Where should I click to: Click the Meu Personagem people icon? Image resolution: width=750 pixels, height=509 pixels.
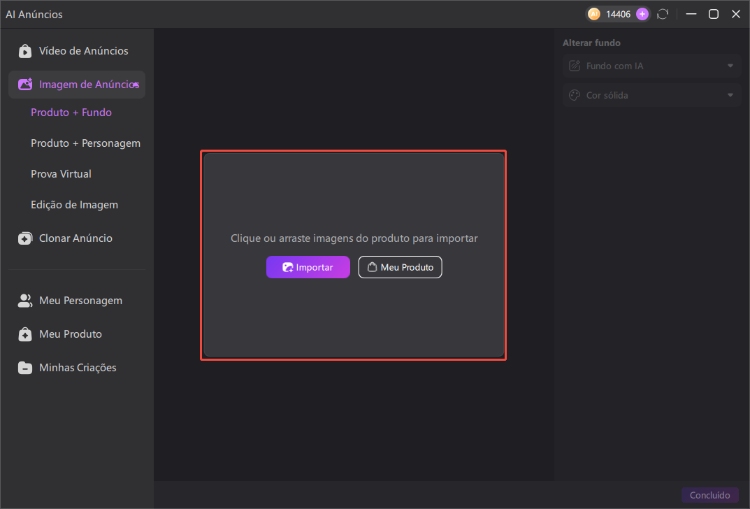tap(25, 300)
